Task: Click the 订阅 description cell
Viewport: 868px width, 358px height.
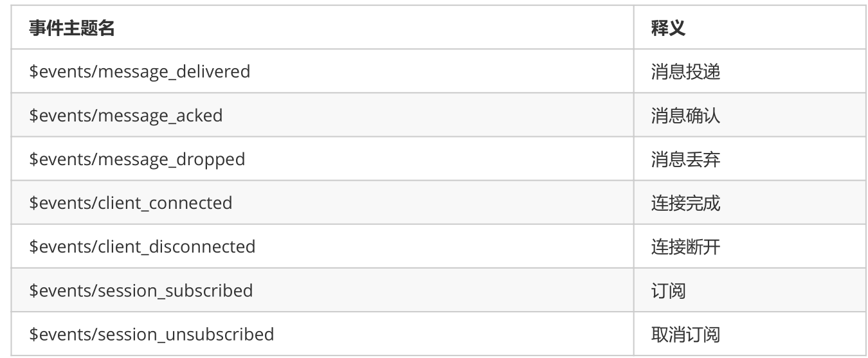Action: [750, 291]
